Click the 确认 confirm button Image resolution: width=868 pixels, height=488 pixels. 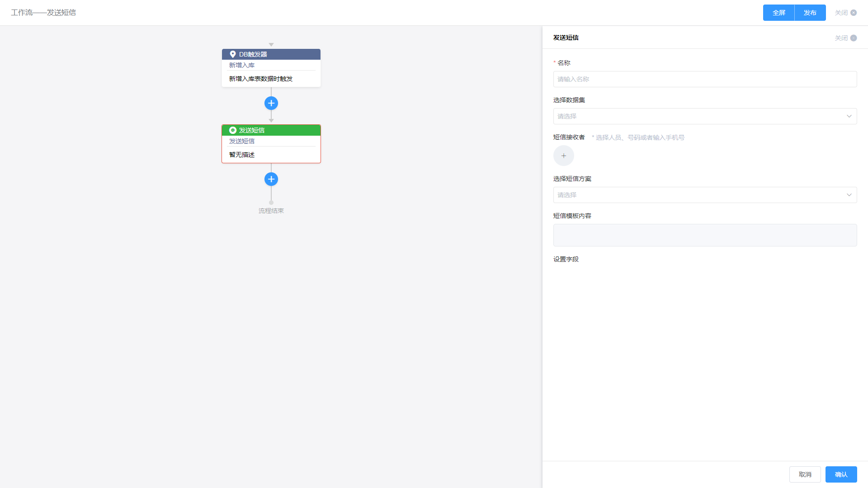click(x=841, y=474)
